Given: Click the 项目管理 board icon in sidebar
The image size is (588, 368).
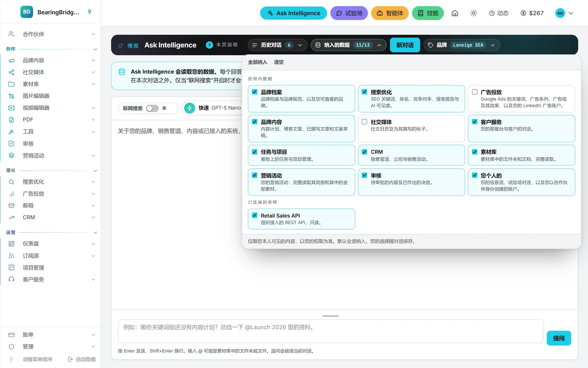Looking at the screenshot, I should pyautogui.click(x=11, y=268).
